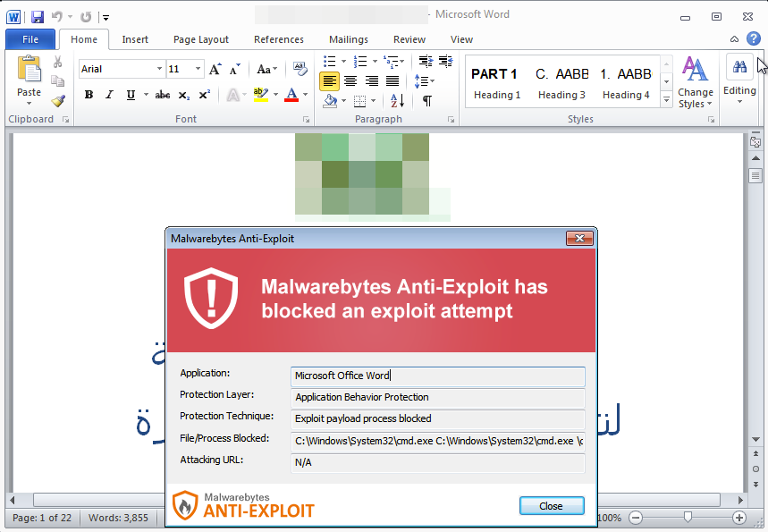
Task: Click the Save icon in the Quick Access toolbar
Action: click(37, 16)
